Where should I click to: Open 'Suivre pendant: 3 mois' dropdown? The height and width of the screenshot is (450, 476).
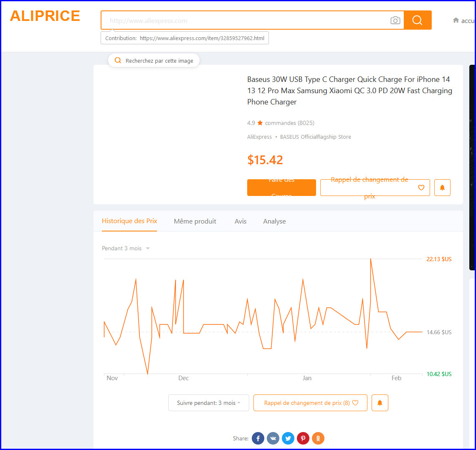tap(208, 403)
